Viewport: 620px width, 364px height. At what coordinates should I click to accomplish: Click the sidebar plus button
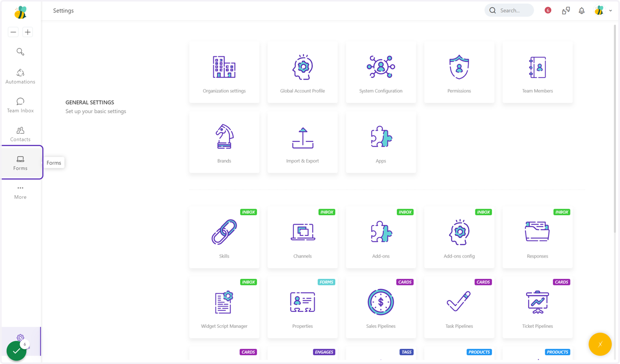pos(28,32)
